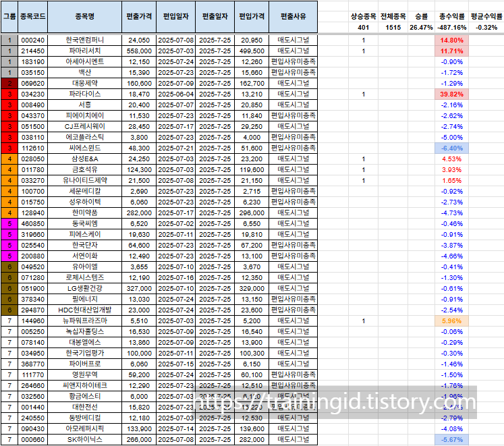Select the 성우하이텍 cell
The width and height of the screenshot is (504, 446).
(x=85, y=202)
